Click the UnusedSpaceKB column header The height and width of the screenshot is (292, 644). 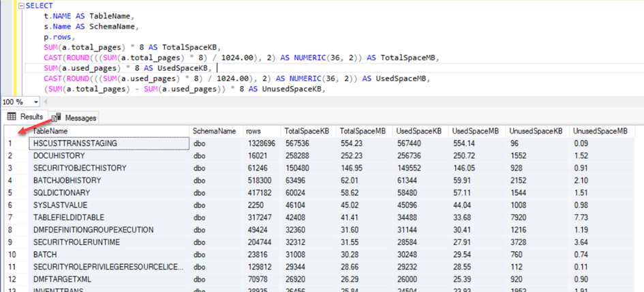pyautogui.click(x=535, y=130)
